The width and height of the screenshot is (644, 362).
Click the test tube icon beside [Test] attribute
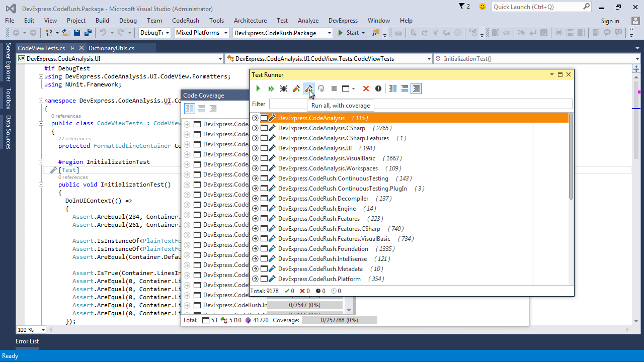coord(53,170)
